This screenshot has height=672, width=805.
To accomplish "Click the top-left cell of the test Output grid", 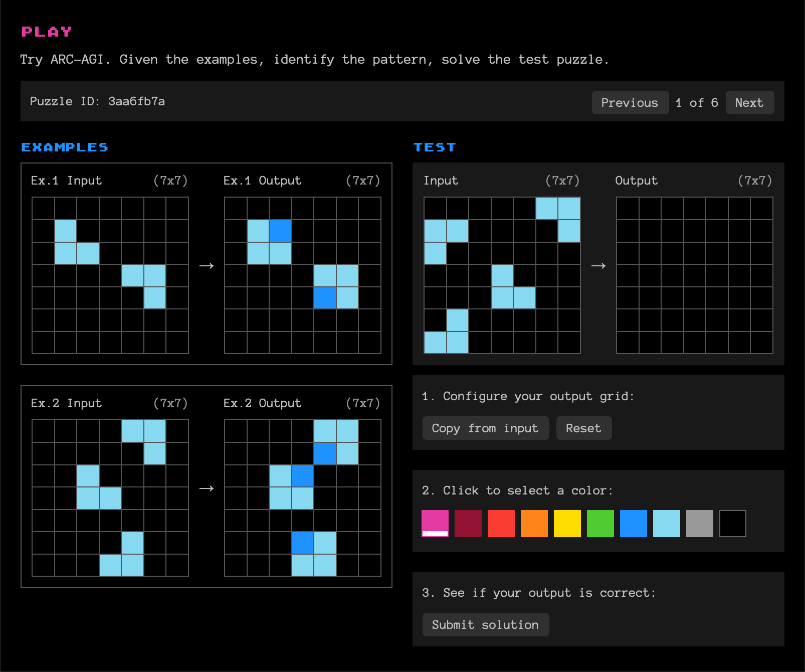I will [x=628, y=209].
